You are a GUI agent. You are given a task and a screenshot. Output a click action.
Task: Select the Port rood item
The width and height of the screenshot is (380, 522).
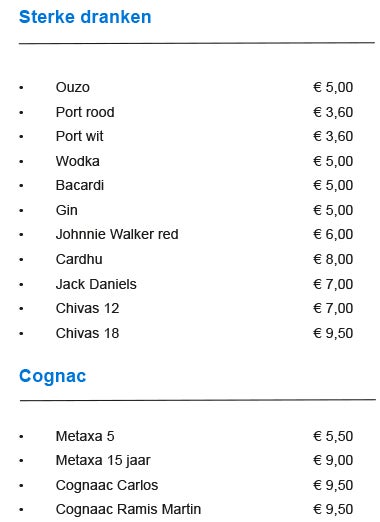(85, 112)
